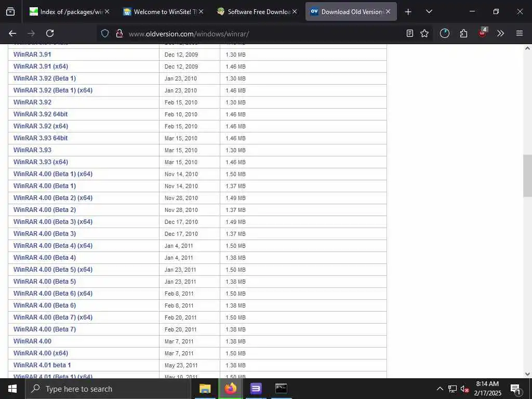Toggle reader view icon

tap(410, 33)
